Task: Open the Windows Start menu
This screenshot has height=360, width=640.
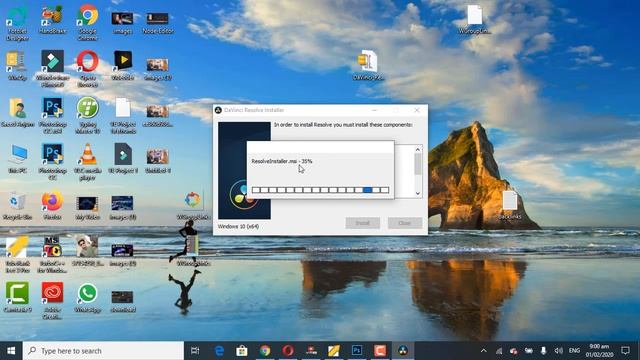Action: (11, 351)
